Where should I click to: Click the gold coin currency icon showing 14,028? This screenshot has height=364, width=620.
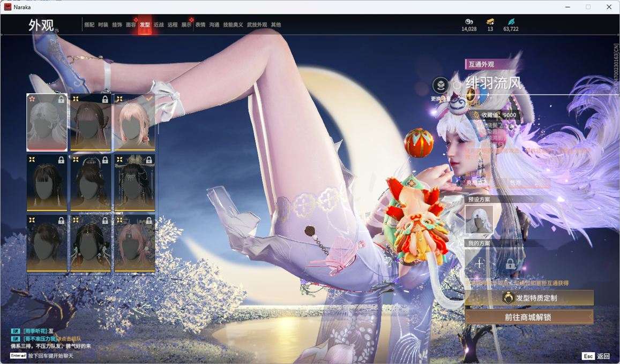click(469, 21)
